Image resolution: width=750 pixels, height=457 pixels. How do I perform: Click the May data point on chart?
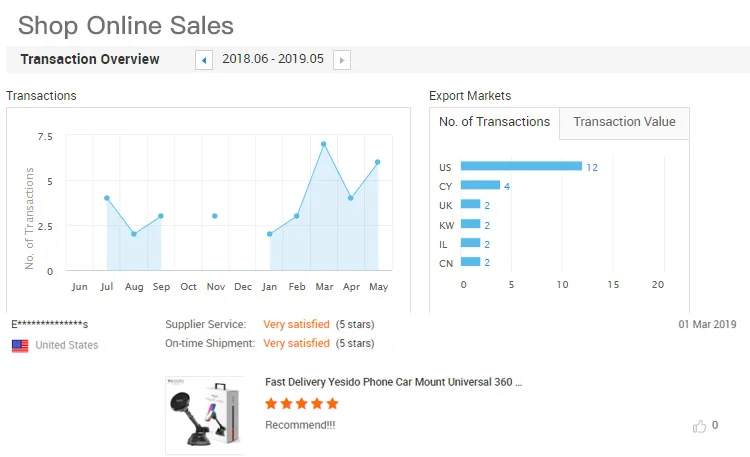pos(378,162)
